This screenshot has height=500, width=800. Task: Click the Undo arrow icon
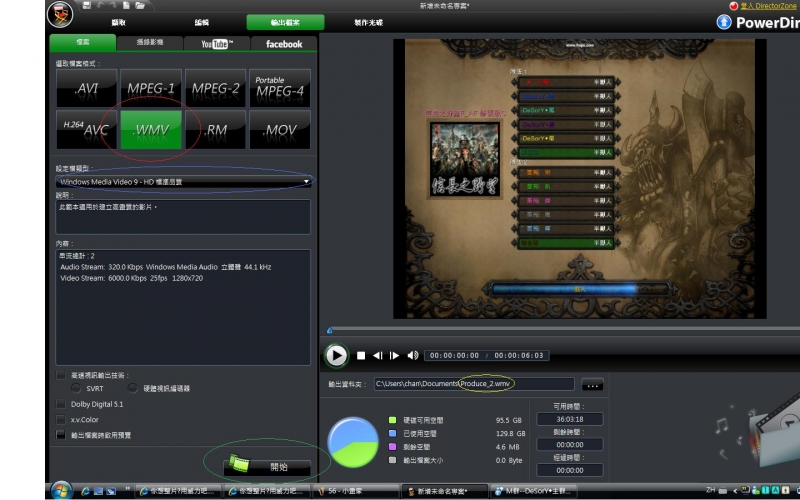tap(101, 5)
